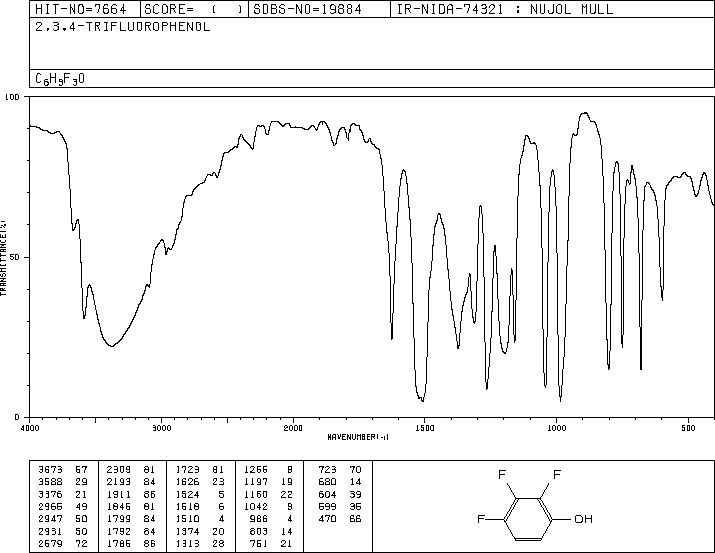This screenshot has width=715, height=553.
Task: Click the 1500 wavenumber axis label
Action: point(425,428)
